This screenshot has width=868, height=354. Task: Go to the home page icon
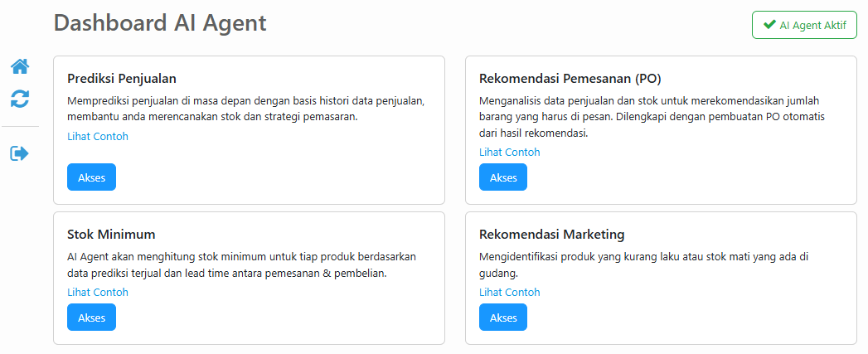click(x=20, y=66)
